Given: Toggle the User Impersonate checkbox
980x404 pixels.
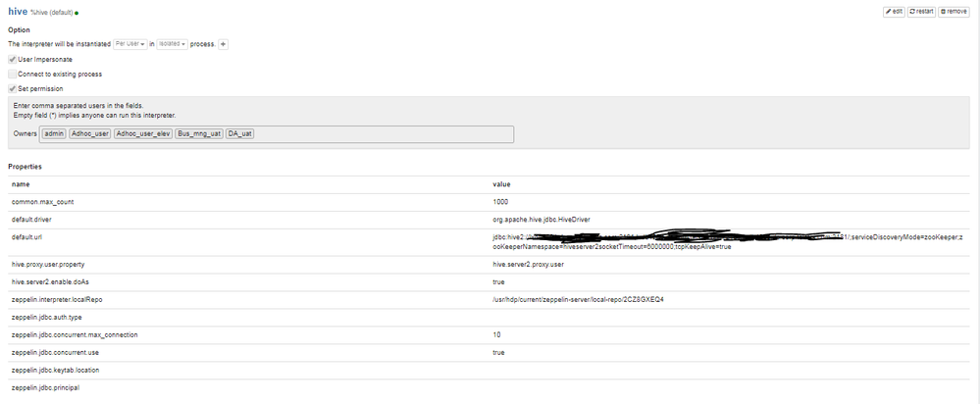Looking at the screenshot, I should (x=12, y=60).
